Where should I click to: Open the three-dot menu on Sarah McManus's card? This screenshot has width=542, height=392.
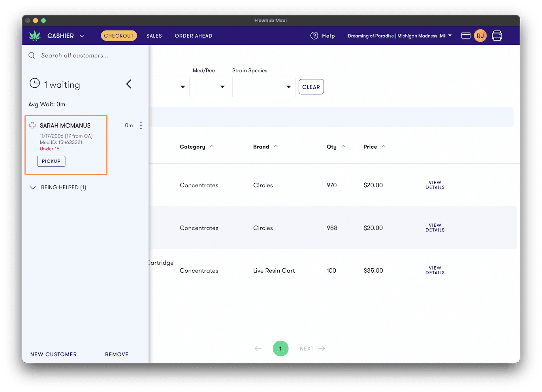point(141,125)
